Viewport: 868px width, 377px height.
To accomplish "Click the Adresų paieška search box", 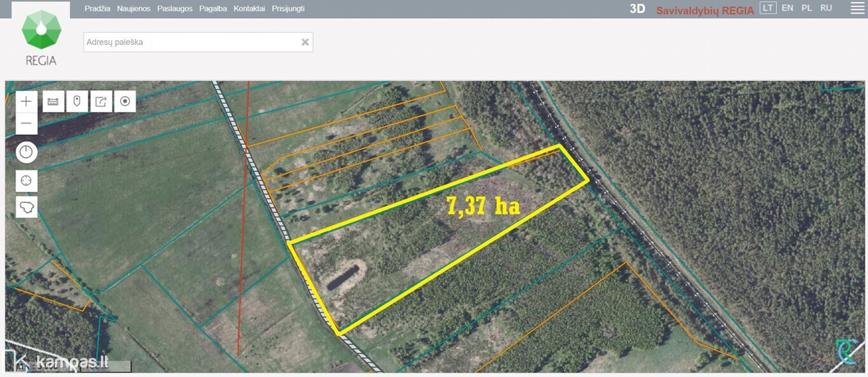I will tap(192, 42).
